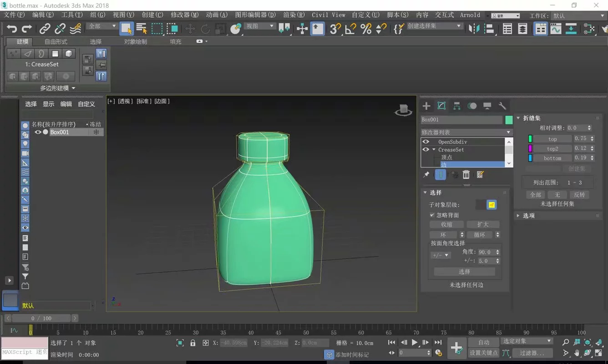Play the animation in the timeline controls

tap(415, 343)
